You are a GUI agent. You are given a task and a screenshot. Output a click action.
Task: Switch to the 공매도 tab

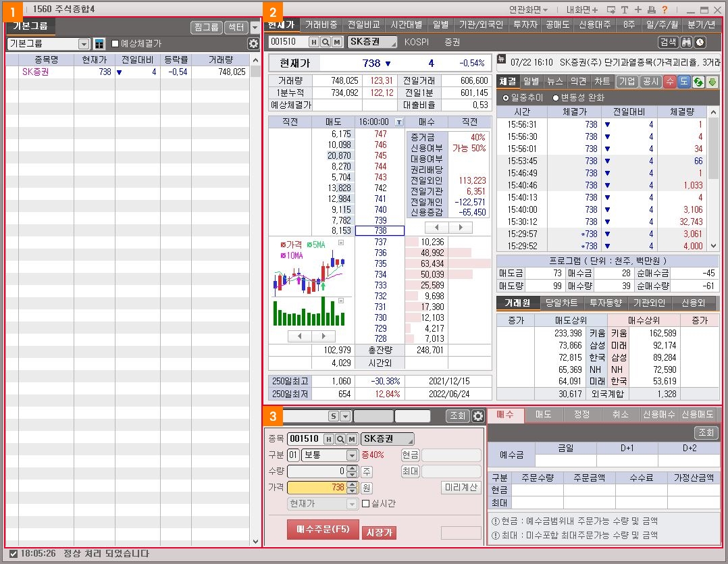pos(557,25)
